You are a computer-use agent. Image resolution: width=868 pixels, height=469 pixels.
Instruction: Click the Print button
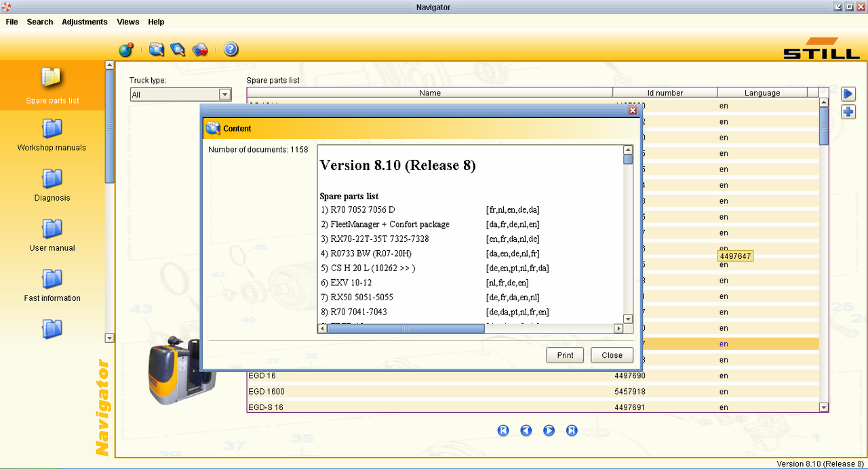[x=565, y=355]
